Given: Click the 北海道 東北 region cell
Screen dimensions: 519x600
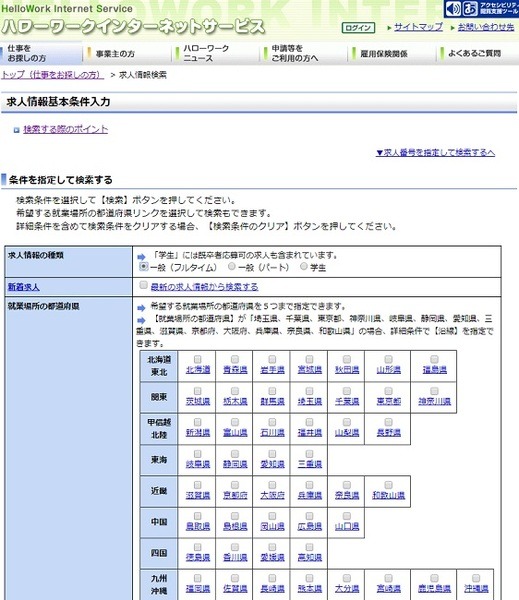Looking at the screenshot, I should pos(159,366).
